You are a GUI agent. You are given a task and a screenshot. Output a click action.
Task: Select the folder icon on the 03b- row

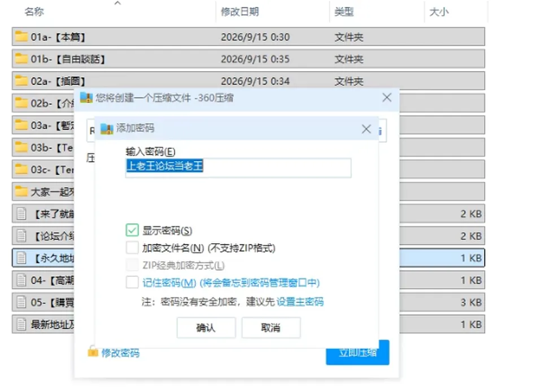pos(21,147)
